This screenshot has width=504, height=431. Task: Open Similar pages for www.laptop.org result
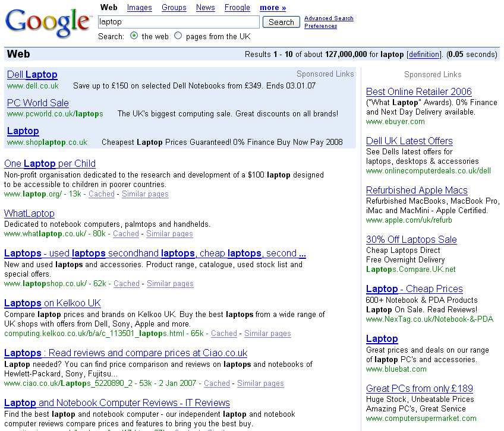[145, 194]
